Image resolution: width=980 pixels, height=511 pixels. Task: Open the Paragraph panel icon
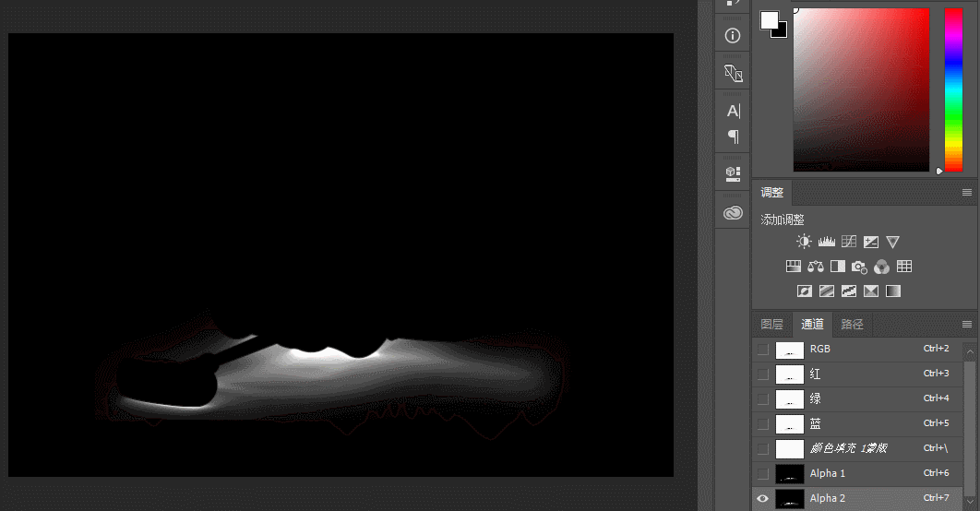tap(733, 137)
